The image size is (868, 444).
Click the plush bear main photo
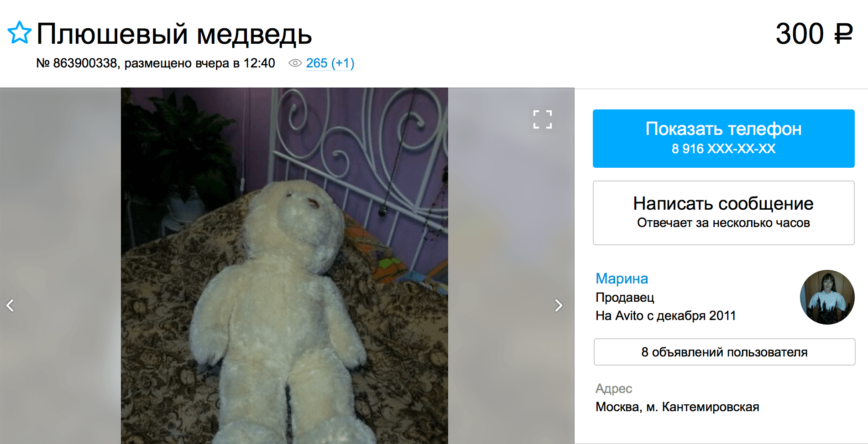[x=284, y=266]
